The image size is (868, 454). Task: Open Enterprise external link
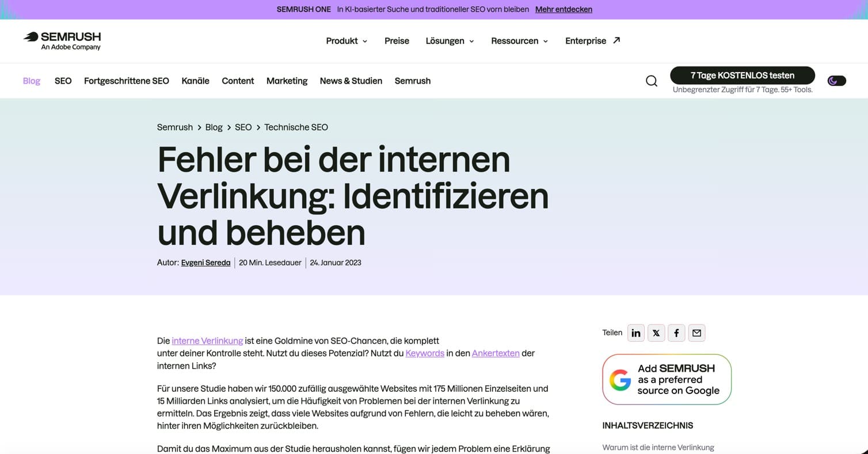pyautogui.click(x=593, y=41)
